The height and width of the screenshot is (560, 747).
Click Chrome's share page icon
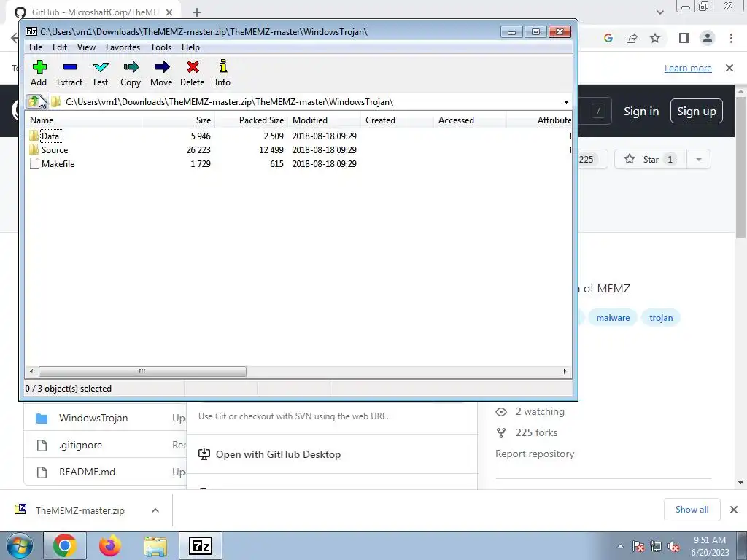coord(632,38)
